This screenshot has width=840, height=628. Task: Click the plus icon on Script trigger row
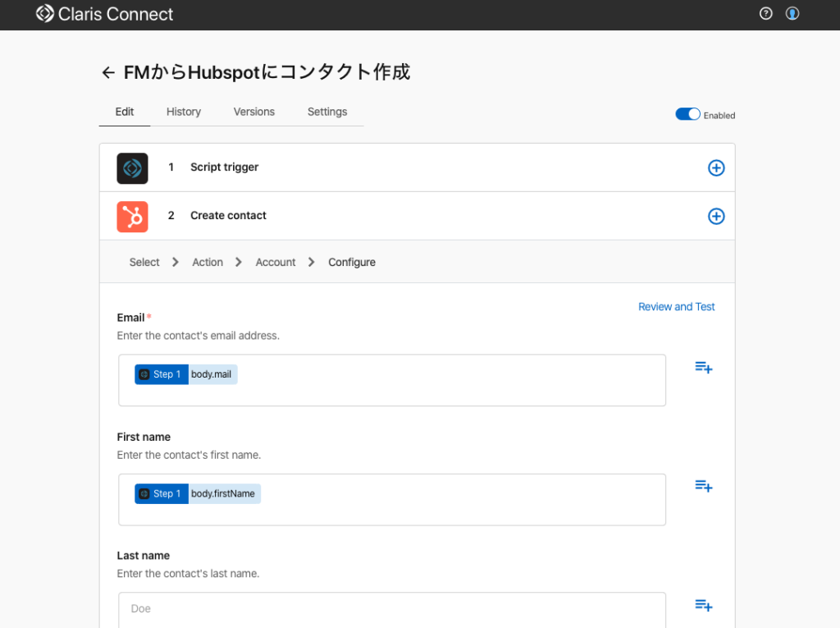click(x=716, y=167)
